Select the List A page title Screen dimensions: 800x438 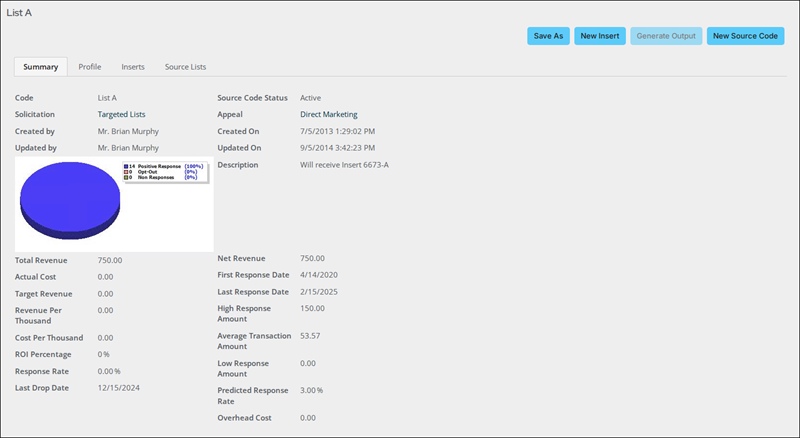pos(19,13)
